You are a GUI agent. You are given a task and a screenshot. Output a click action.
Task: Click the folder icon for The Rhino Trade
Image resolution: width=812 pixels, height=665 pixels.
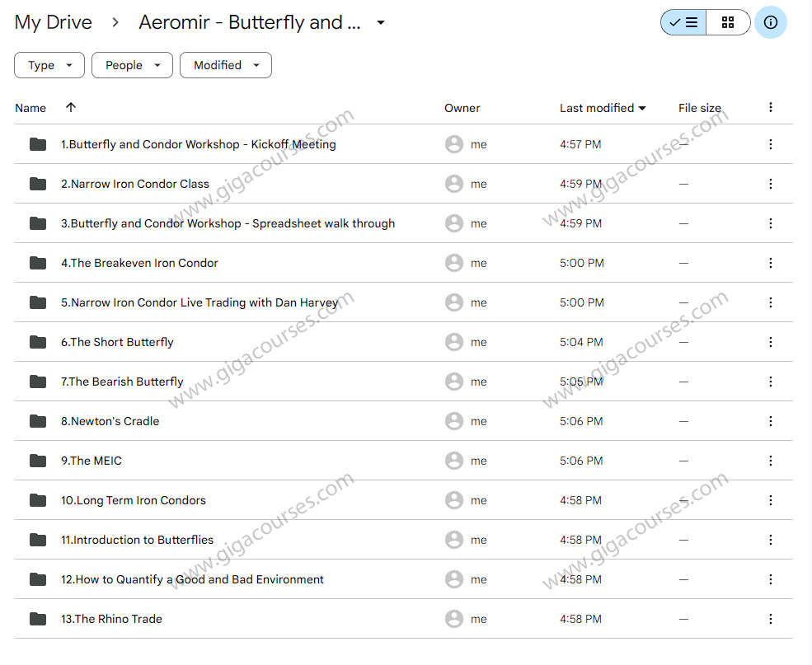click(38, 619)
